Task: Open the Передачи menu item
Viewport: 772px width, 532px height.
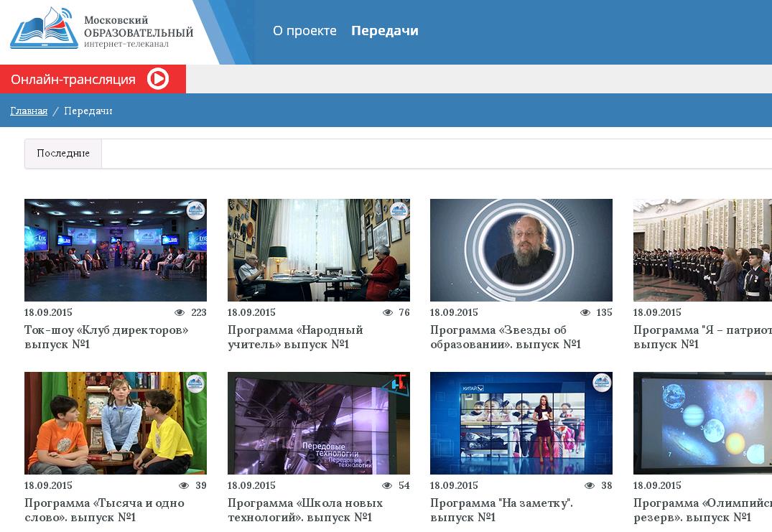Action: pos(385,30)
